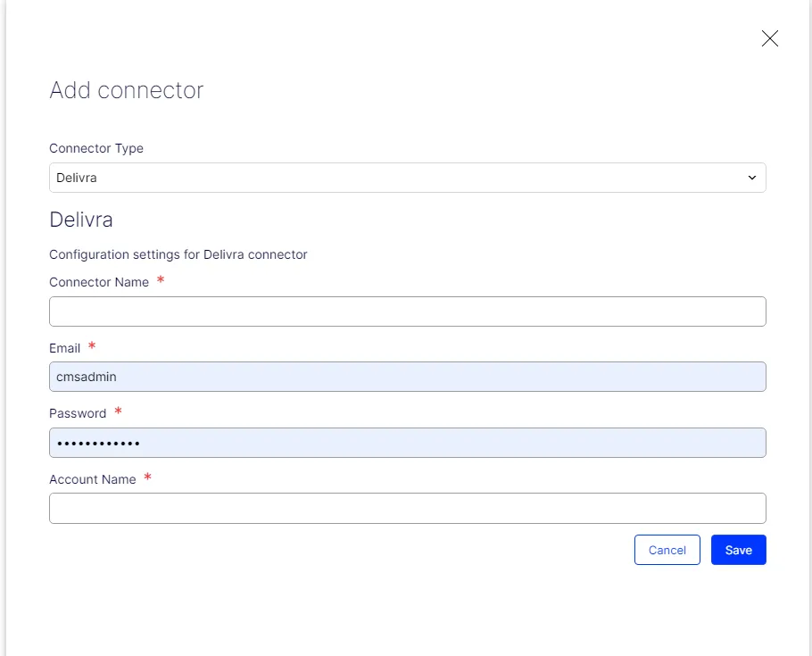Click the Add connector heading
The height and width of the screenshot is (656, 812).
coord(127,90)
